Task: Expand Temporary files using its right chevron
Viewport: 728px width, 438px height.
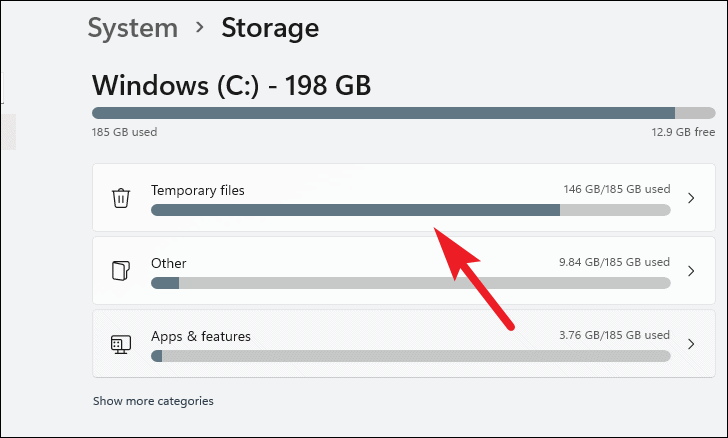Action: (x=691, y=198)
